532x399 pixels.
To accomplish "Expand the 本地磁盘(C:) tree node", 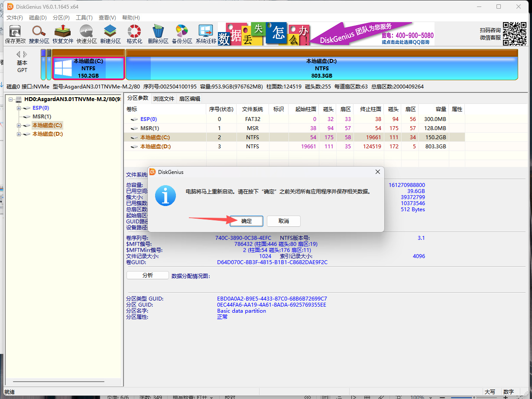I will (19, 125).
